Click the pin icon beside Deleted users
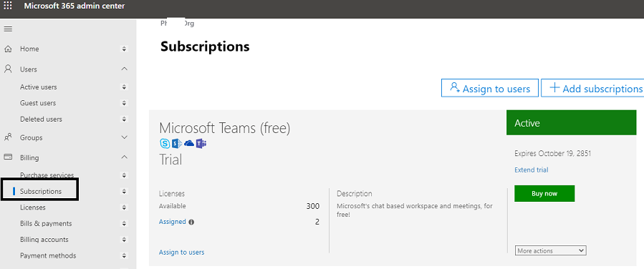Image resolution: width=644 pixels, height=269 pixels. pos(124,119)
